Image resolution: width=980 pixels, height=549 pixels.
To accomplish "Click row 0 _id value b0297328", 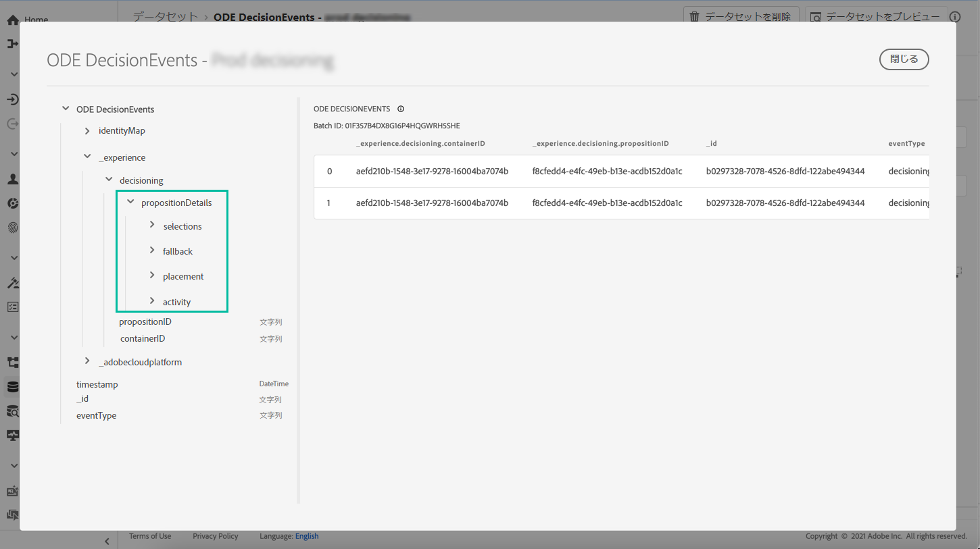I will 785,172.
